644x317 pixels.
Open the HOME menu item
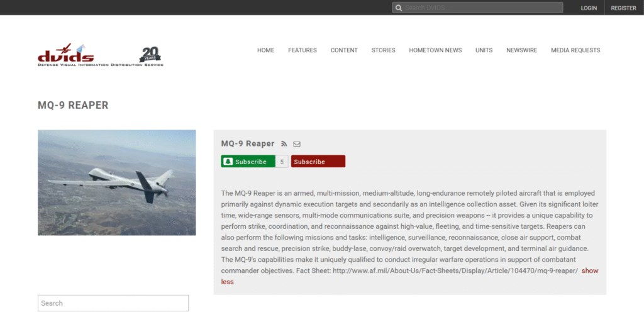(265, 50)
